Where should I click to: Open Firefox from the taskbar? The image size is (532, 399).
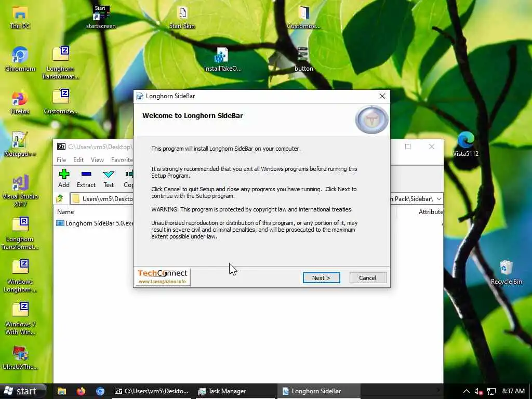tap(81, 391)
